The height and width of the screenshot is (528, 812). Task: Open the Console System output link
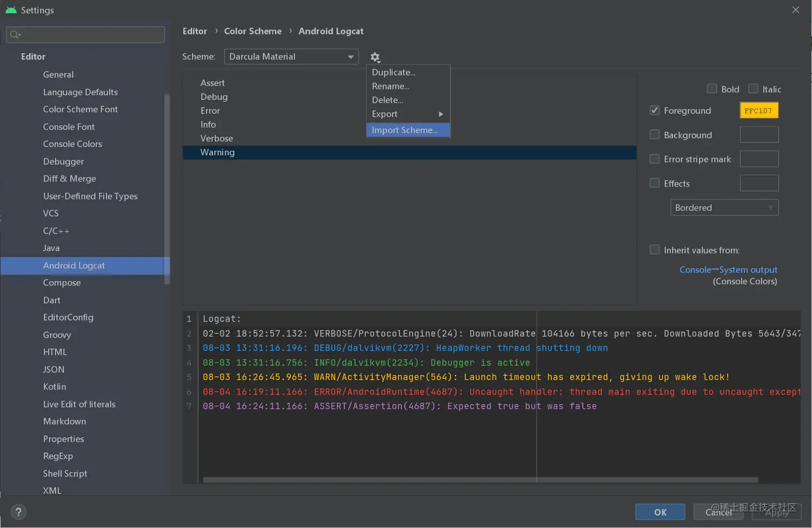pyautogui.click(x=728, y=270)
